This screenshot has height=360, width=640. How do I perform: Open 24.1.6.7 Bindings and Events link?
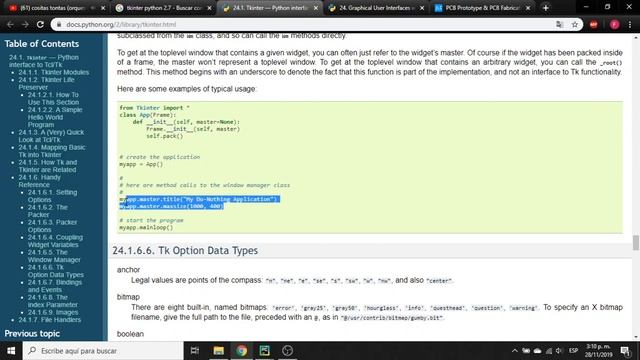55,286
